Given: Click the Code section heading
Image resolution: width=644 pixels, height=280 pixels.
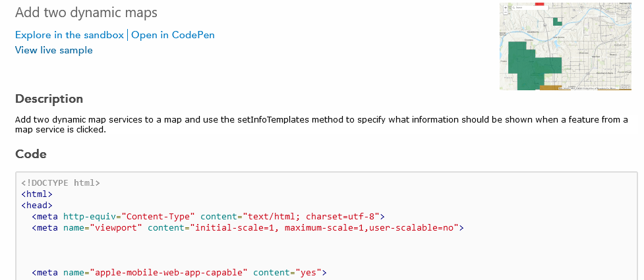Looking at the screenshot, I should tap(31, 154).
